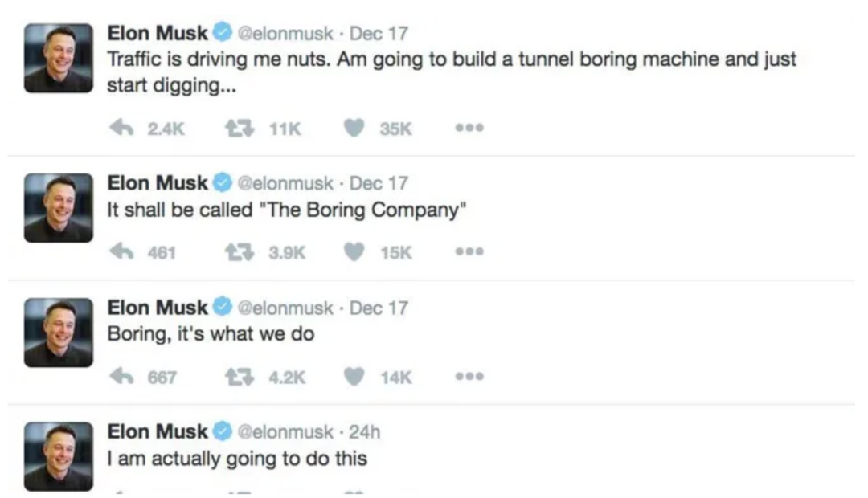Click @elonmusk handle on Boring Company tweet
This screenshot has width=868, height=498.
coord(285,183)
